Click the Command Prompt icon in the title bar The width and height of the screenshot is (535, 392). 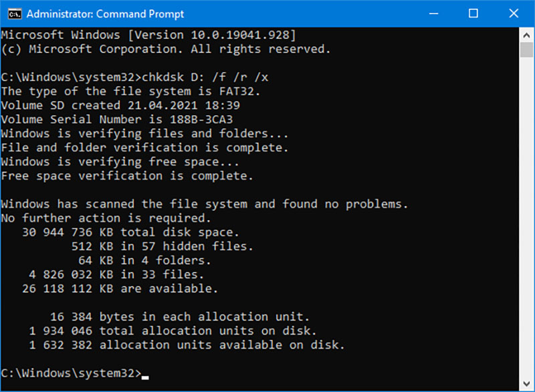(15, 13)
